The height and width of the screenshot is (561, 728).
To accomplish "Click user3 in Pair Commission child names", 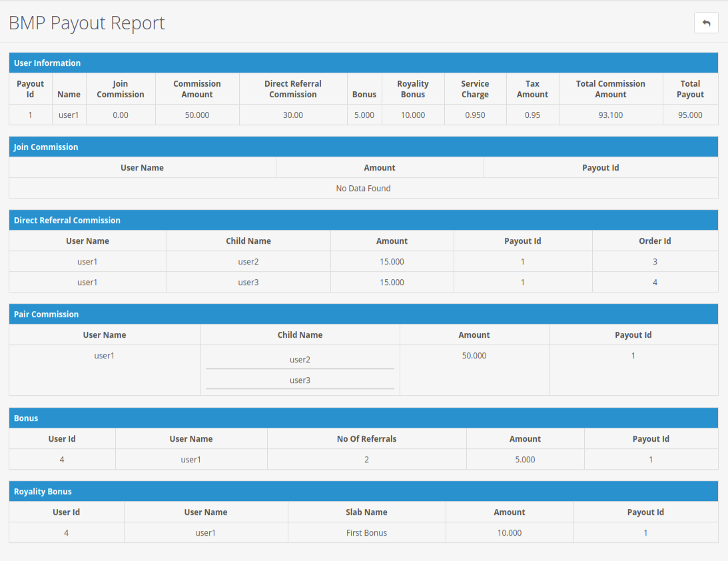I will coord(300,380).
